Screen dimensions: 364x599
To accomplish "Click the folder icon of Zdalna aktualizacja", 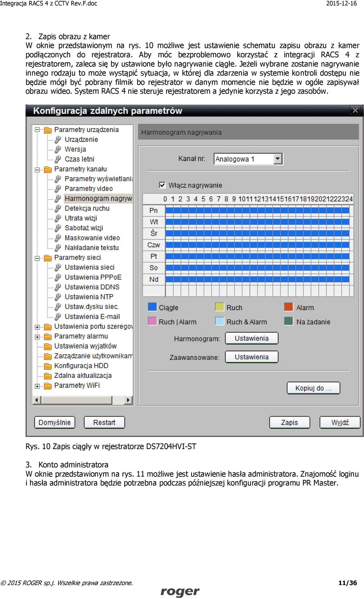I will point(48,376).
